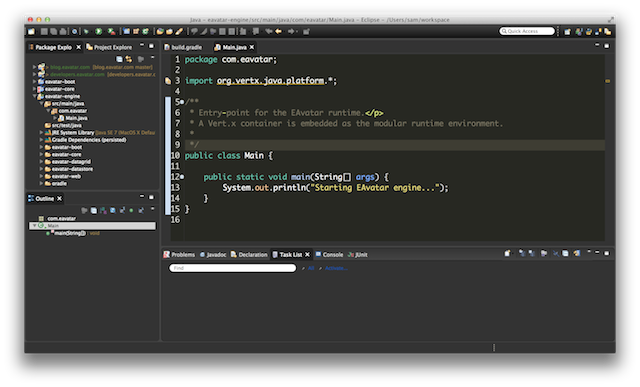640x387 pixels.
Task: Click the New file toolbar icon
Action: click(x=31, y=31)
